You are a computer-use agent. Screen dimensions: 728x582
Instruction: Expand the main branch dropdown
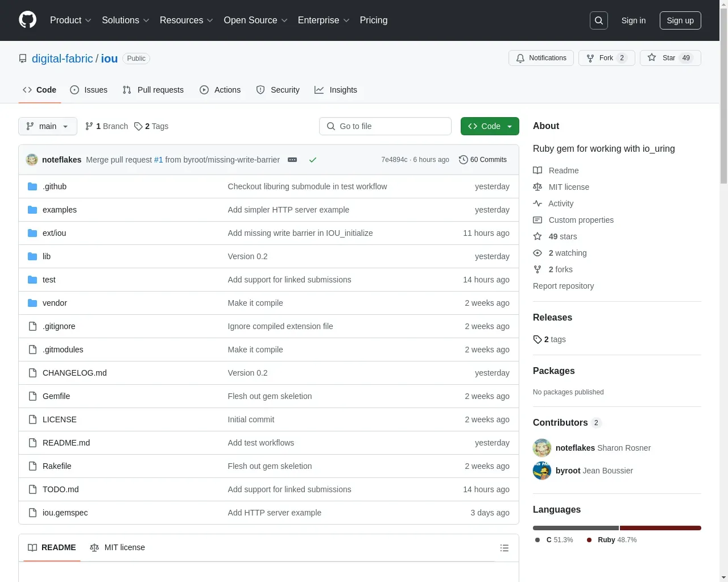(x=47, y=126)
